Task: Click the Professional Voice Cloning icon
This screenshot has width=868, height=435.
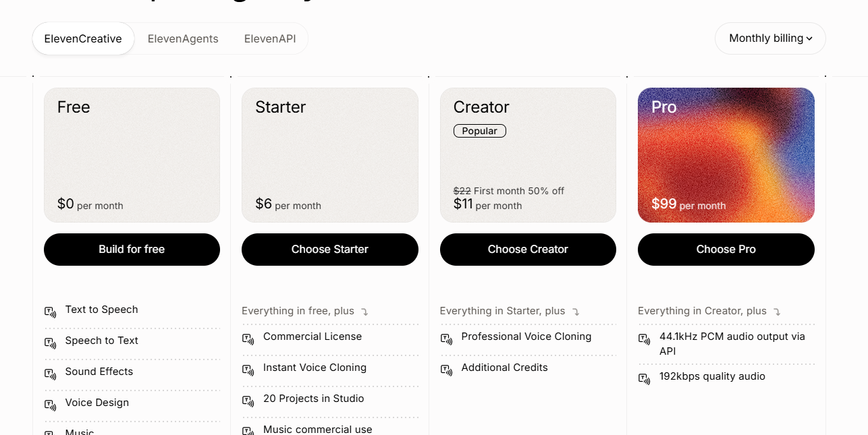Action: pos(447,339)
